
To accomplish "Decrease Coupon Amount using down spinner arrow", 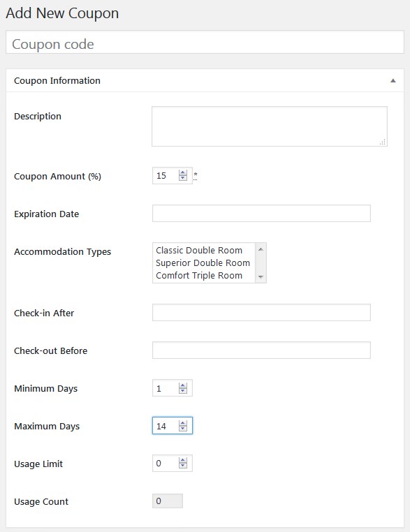I will 183,178.
